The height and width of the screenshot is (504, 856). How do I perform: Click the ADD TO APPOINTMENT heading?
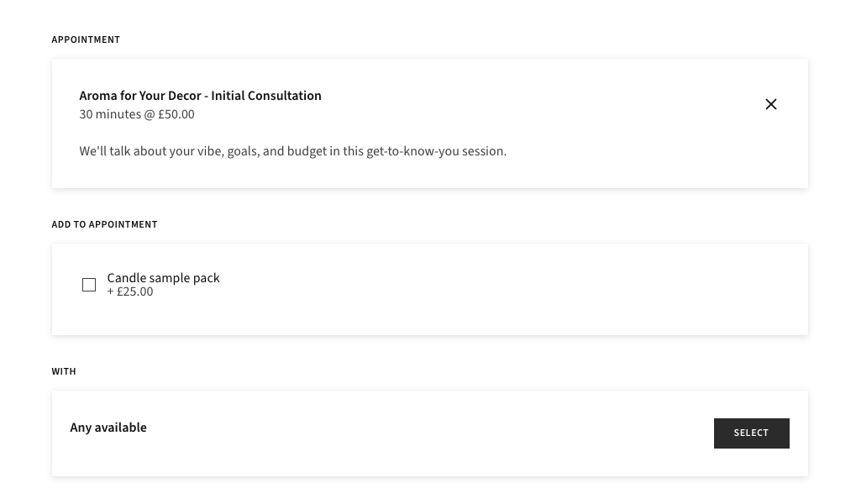pyautogui.click(x=104, y=224)
